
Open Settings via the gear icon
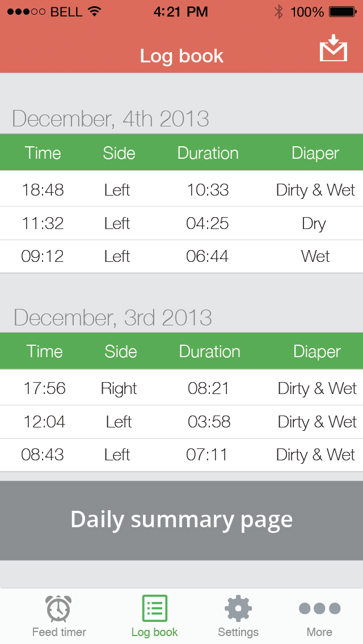[x=238, y=607]
